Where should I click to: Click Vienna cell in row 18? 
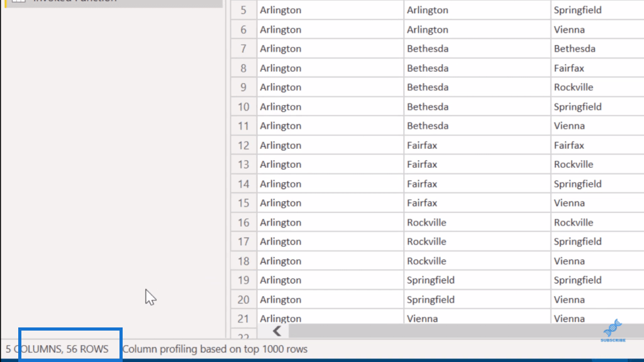click(597, 261)
